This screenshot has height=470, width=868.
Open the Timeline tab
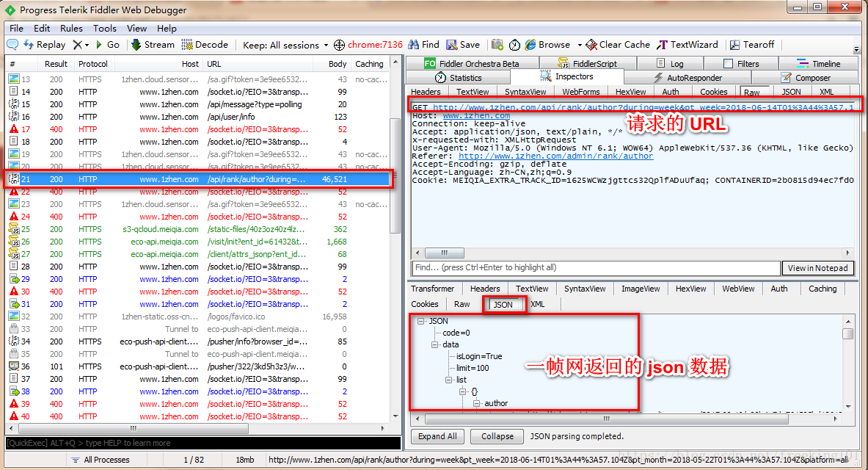(x=819, y=63)
